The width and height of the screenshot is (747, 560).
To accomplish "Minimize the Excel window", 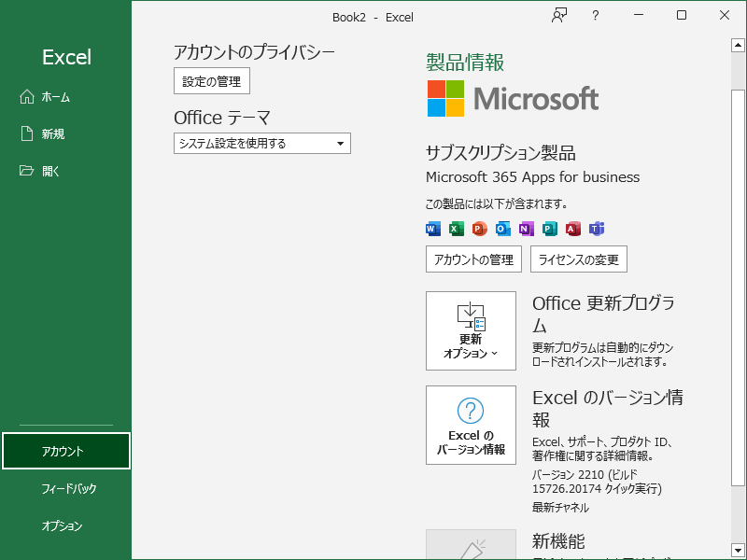I will pyautogui.click(x=639, y=15).
